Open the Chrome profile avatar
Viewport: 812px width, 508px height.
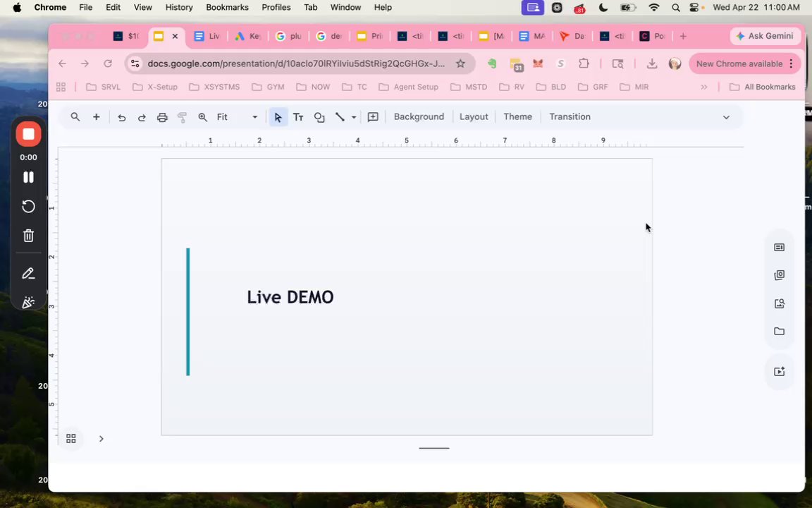point(675,64)
